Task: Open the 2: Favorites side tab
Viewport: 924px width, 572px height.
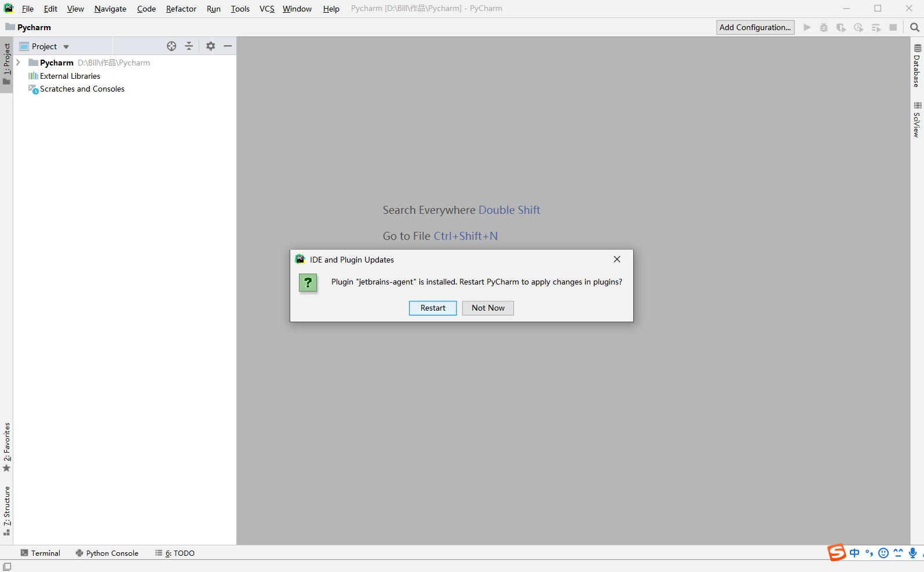Action: tap(6, 447)
